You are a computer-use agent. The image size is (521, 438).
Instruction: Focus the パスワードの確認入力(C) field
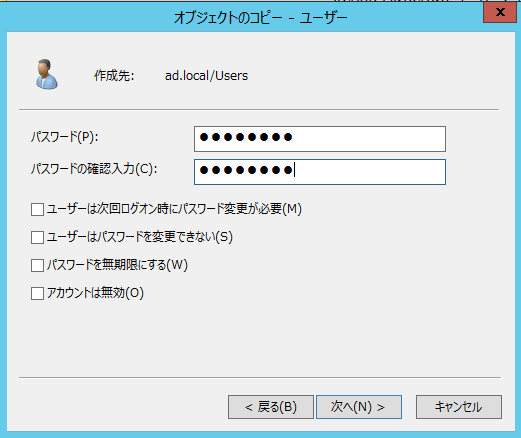[x=320, y=172]
